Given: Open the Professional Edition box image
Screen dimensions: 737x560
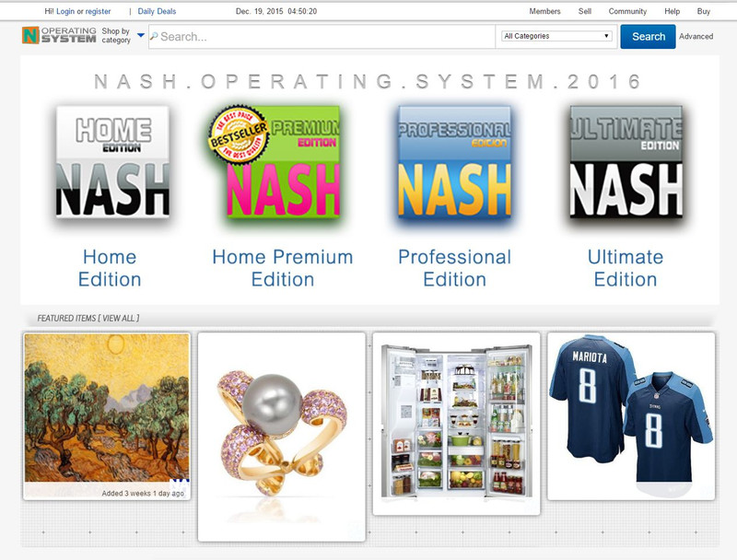Looking at the screenshot, I should click(x=454, y=161).
